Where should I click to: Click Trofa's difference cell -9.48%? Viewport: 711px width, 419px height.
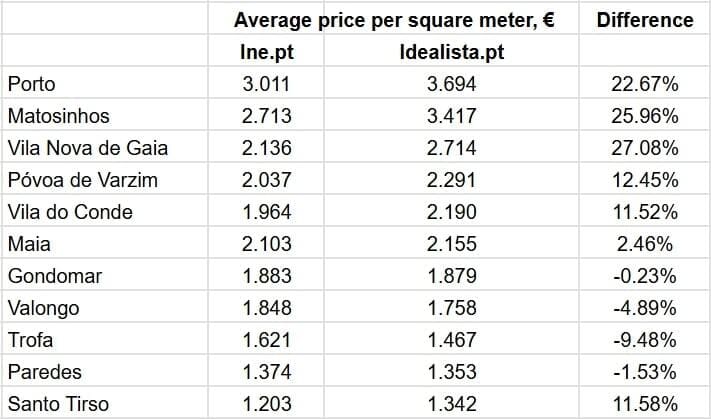click(x=644, y=340)
